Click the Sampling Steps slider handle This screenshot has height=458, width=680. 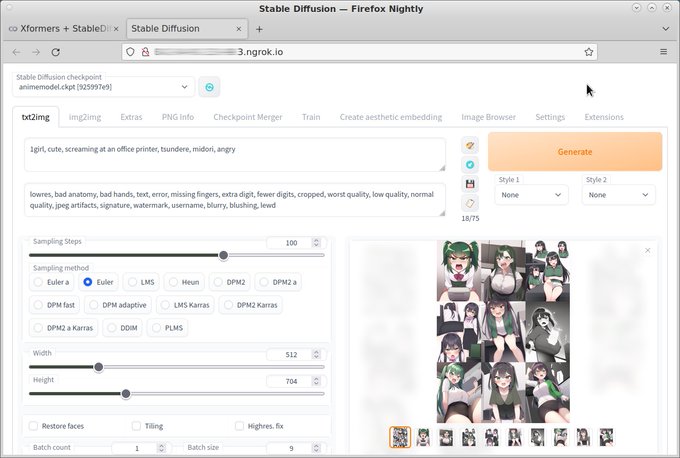(x=223, y=255)
